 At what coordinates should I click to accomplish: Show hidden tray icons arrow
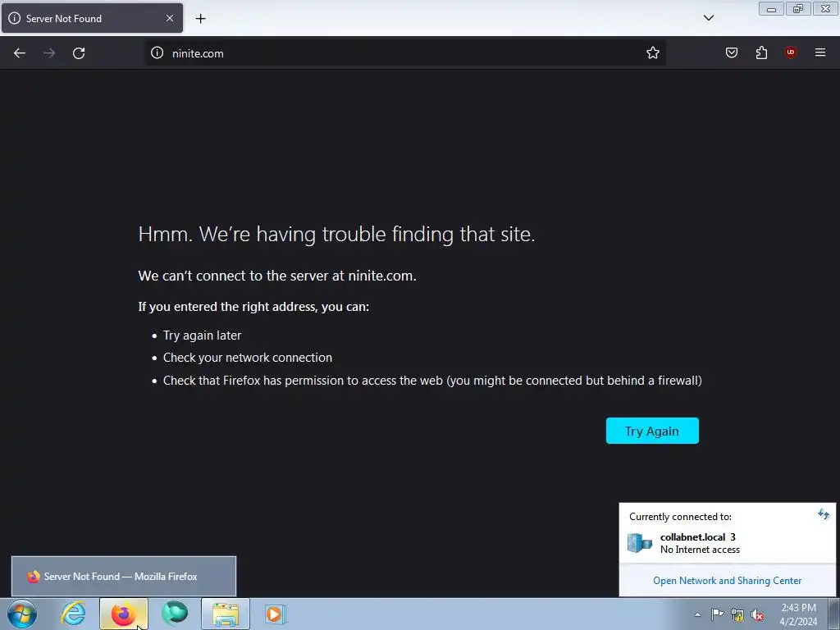coord(697,614)
